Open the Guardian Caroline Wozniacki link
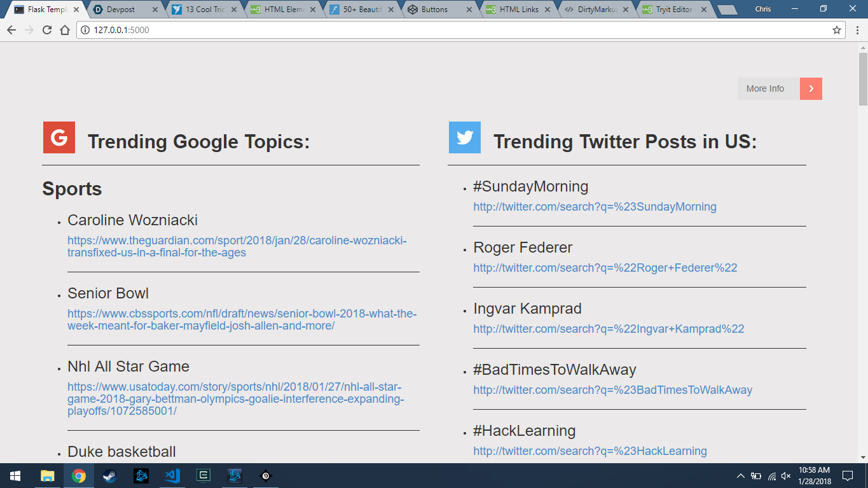Screen dimensions: 868x488 (x=237, y=246)
